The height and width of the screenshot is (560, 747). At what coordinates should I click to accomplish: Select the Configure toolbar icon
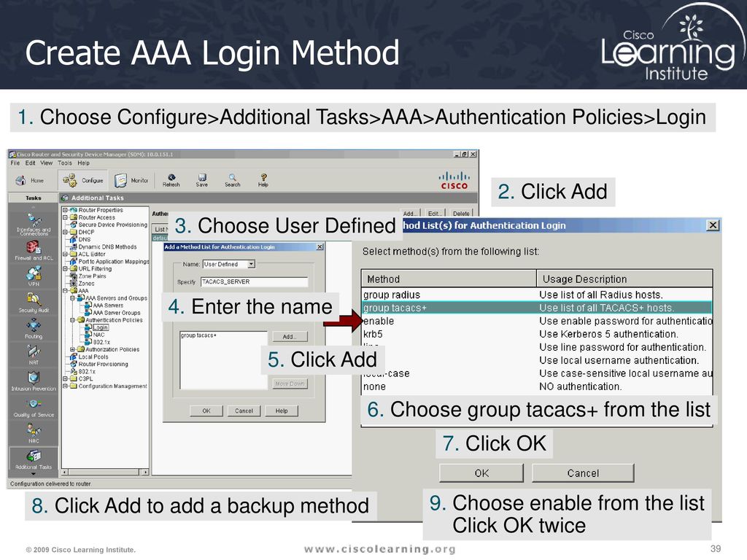83,181
